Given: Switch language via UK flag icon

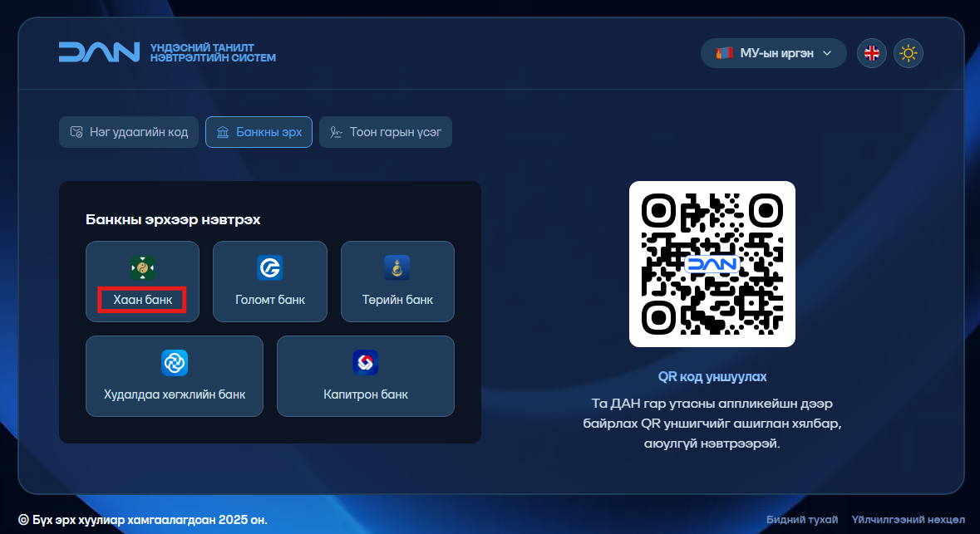Looking at the screenshot, I should pyautogui.click(x=871, y=53).
